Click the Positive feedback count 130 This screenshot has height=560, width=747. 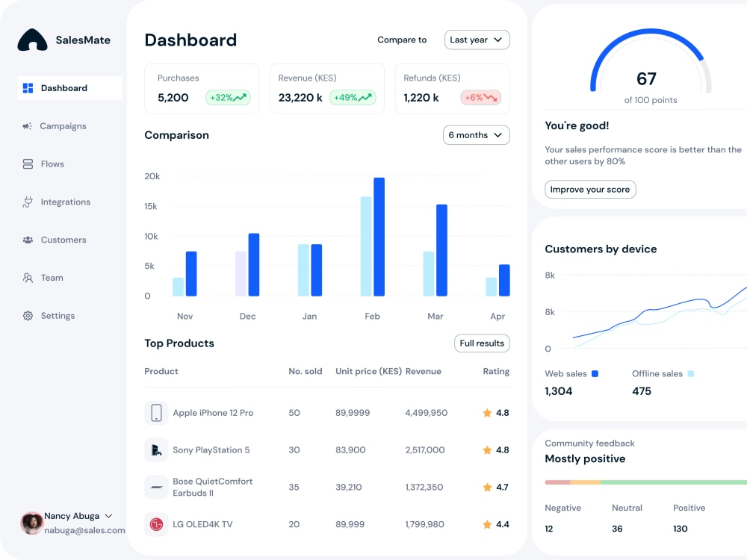click(681, 529)
